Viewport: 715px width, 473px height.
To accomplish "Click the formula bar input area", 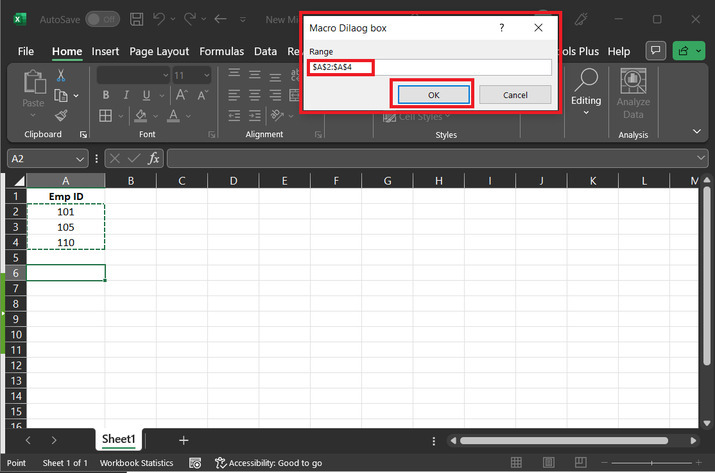I will pyautogui.click(x=431, y=158).
